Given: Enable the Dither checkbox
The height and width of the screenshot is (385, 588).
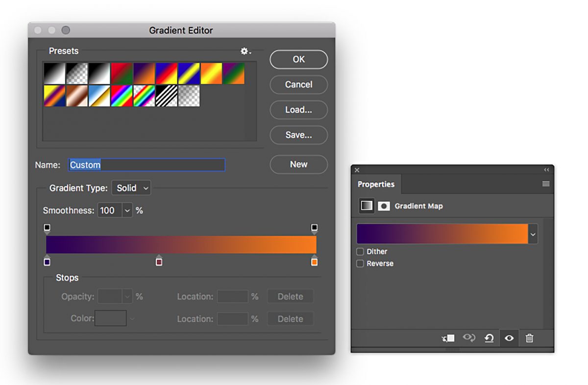Looking at the screenshot, I should 360,251.
